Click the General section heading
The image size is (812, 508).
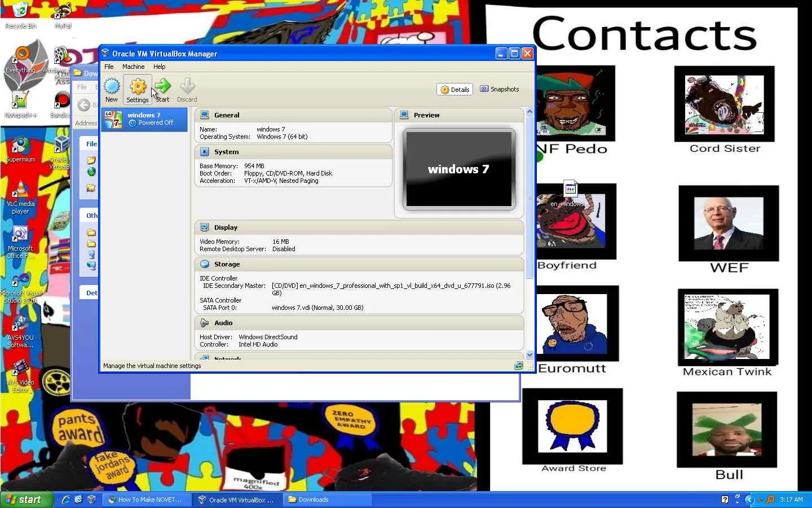227,115
